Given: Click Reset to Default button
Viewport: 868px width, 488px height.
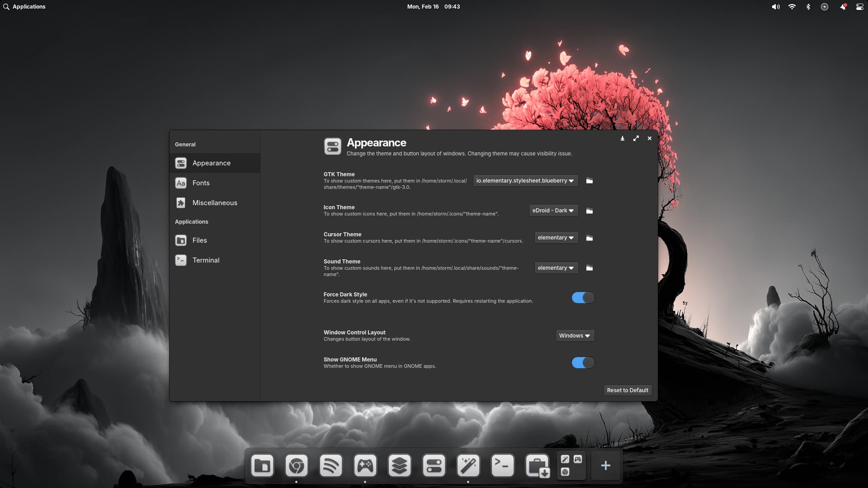Looking at the screenshot, I should 627,390.
